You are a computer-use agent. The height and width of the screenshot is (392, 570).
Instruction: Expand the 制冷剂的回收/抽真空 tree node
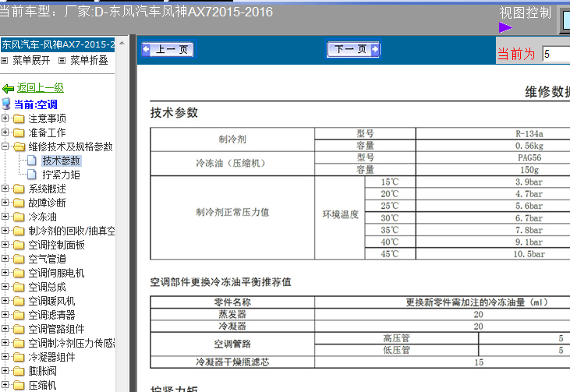pyautogui.click(x=5, y=231)
